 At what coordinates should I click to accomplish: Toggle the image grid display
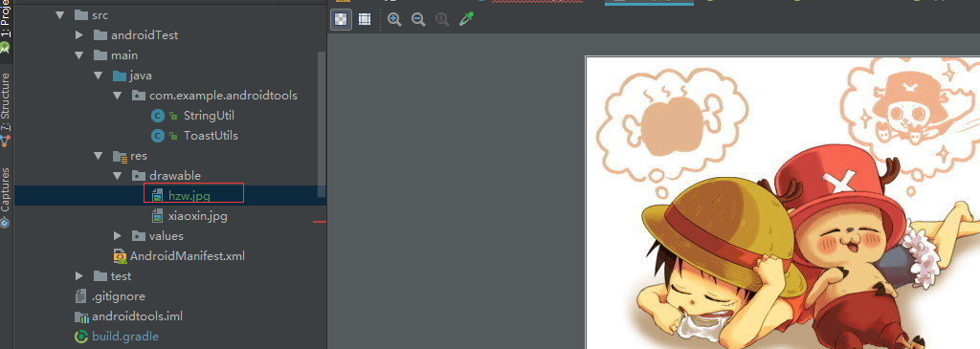click(x=365, y=19)
